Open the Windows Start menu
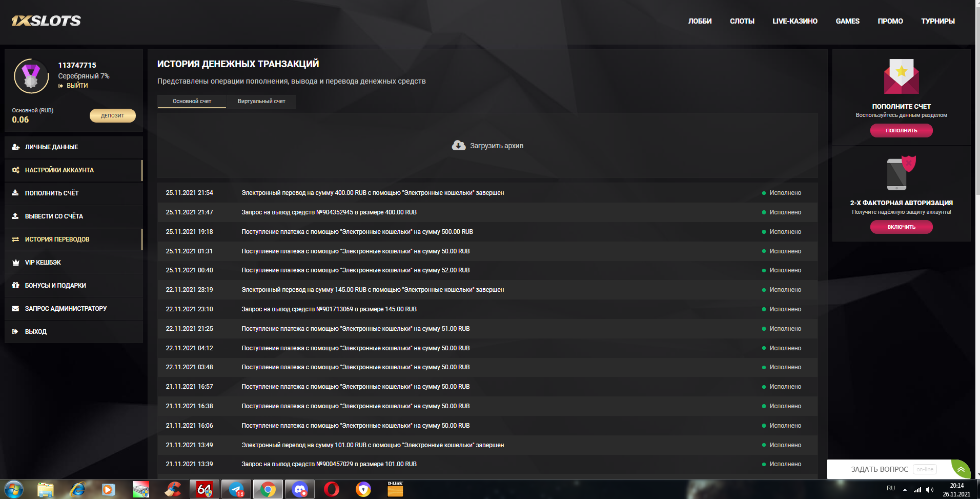The width and height of the screenshot is (980, 499). 14,490
